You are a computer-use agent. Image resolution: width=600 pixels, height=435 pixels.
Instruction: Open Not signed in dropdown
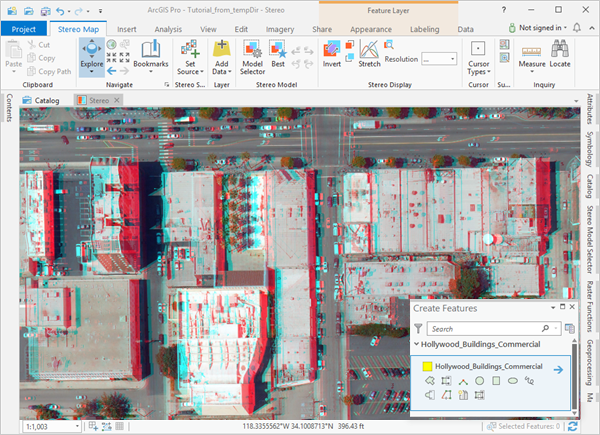coord(538,28)
